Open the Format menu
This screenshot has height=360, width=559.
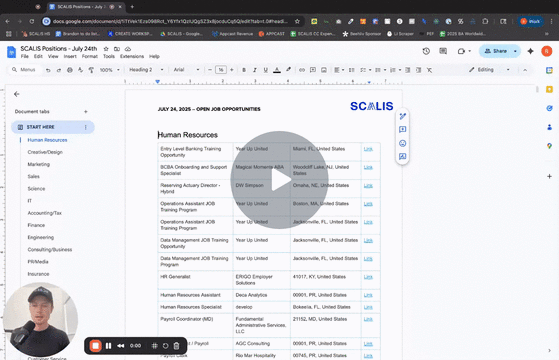pyautogui.click(x=89, y=56)
